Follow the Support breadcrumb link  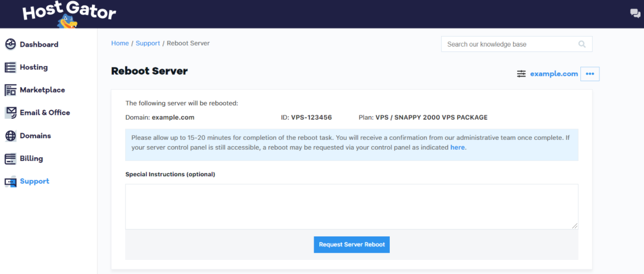(147, 43)
